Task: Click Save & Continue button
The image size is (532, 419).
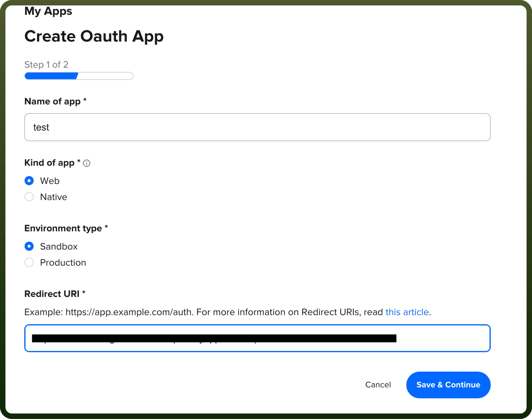Action: 448,385
